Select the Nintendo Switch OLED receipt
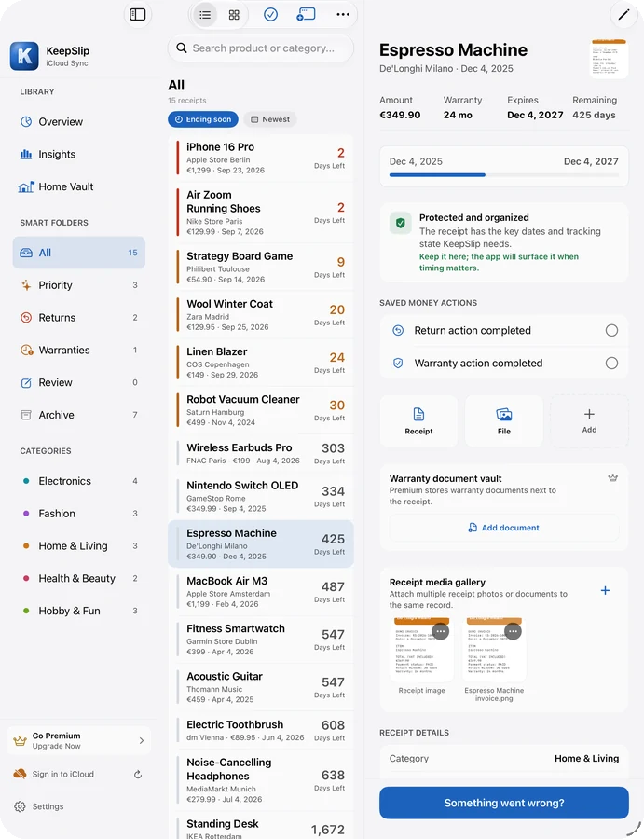 (x=260, y=496)
